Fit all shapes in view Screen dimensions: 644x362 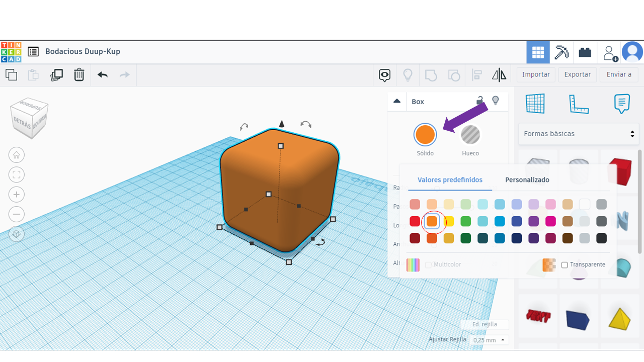point(17,174)
